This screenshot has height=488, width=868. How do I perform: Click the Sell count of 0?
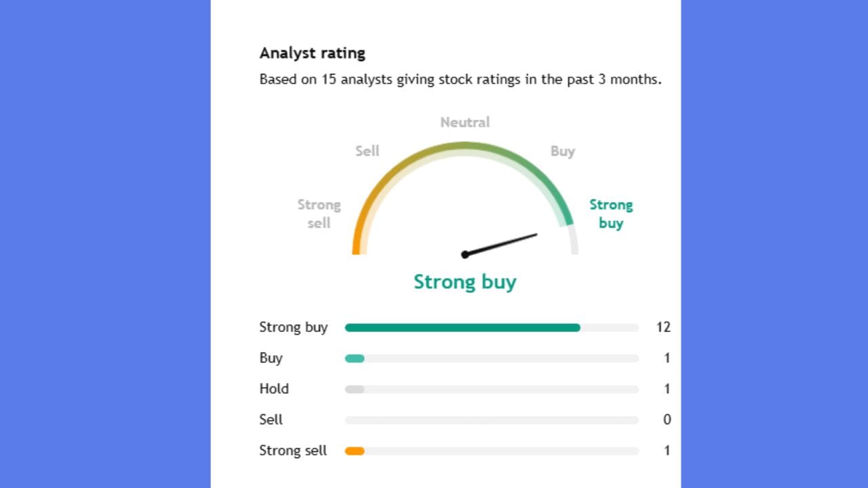point(667,420)
